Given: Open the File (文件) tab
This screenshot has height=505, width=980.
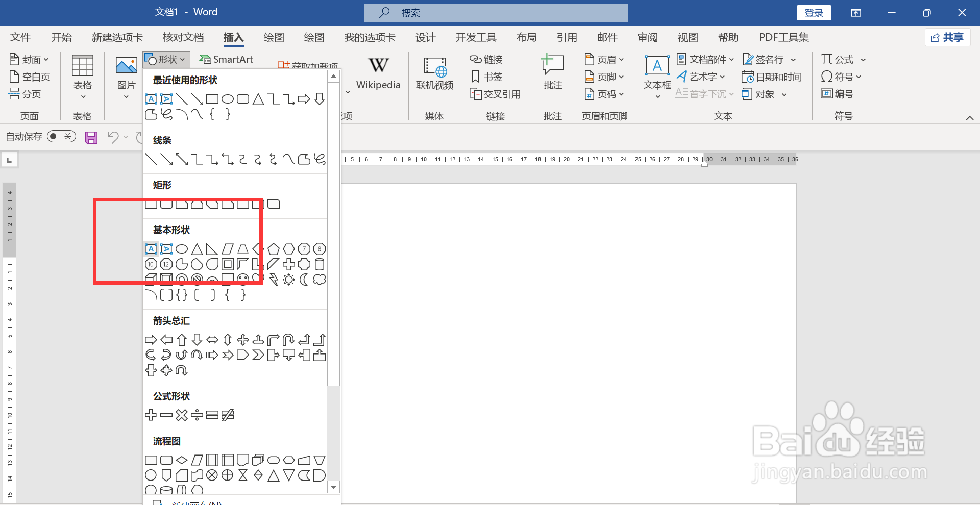Looking at the screenshot, I should 20,37.
